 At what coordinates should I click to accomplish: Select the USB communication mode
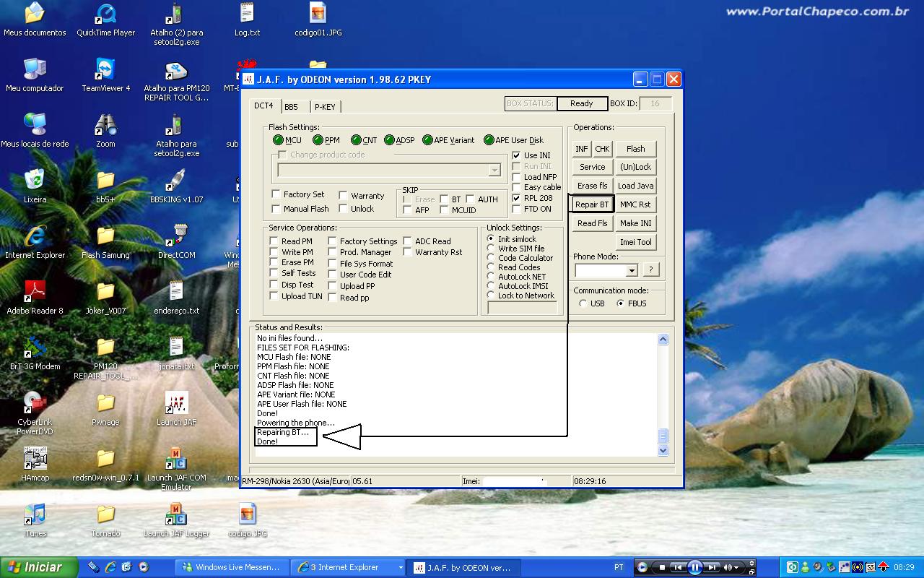(x=583, y=303)
